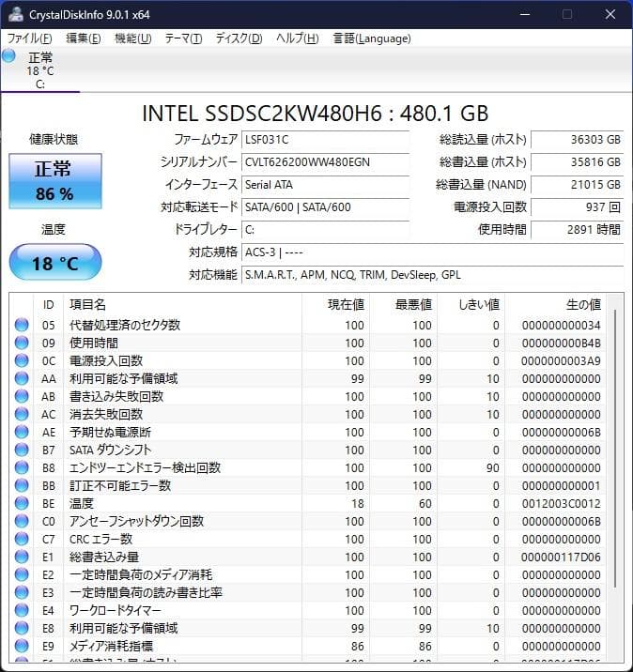
Task: Select the row name メディア消耗指標
Action: (111, 646)
